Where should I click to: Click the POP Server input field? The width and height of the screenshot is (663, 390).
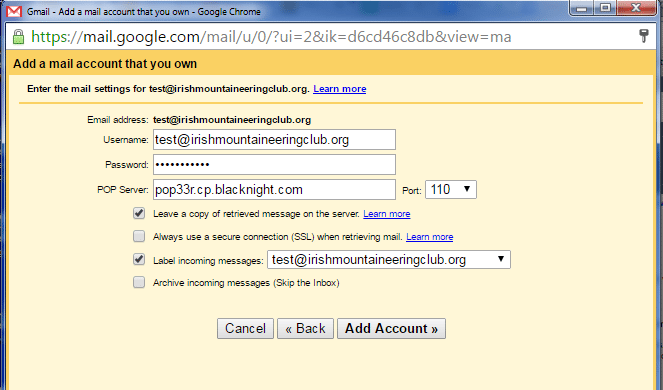[x=274, y=190]
